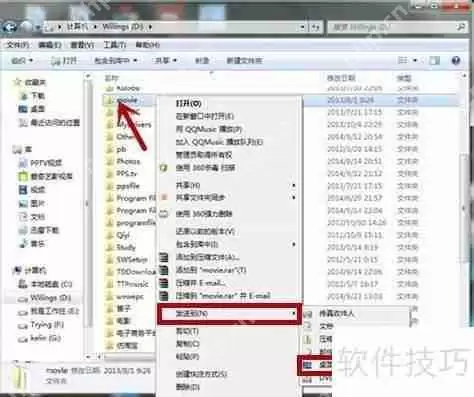Viewport: 474px width, 397px height.
Task: Change view with the view mode icon
Action: click(x=403, y=60)
